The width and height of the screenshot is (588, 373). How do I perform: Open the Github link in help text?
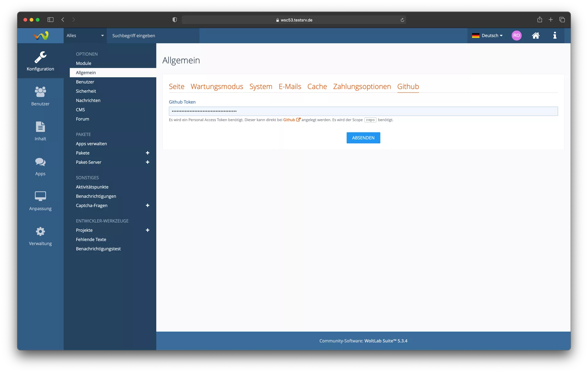289,120
